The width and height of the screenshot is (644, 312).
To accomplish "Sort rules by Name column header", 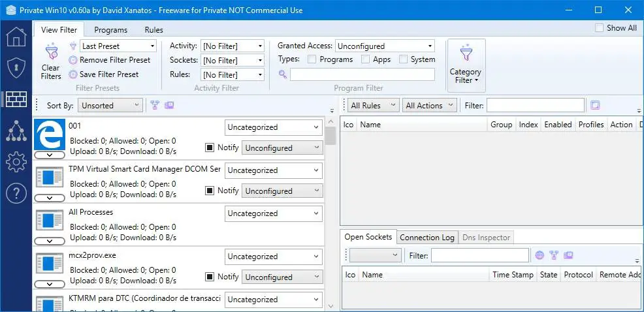I will coord(422,125).
